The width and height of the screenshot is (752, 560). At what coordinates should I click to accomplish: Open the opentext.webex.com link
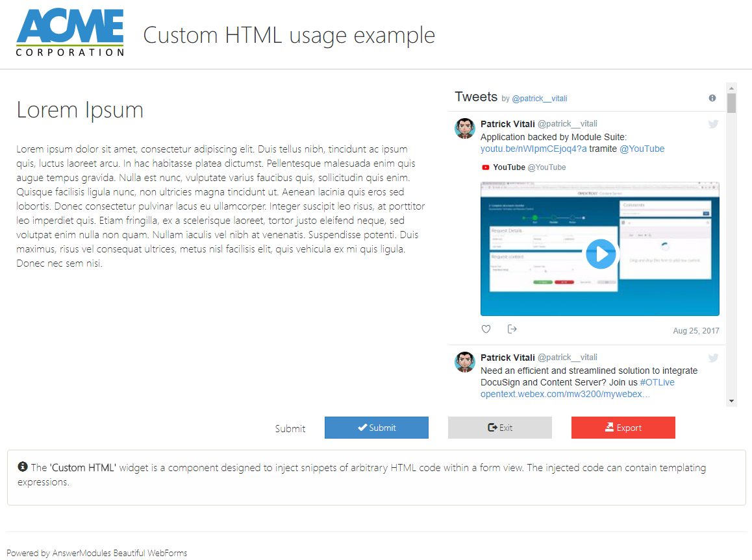(x=564, y=394)
